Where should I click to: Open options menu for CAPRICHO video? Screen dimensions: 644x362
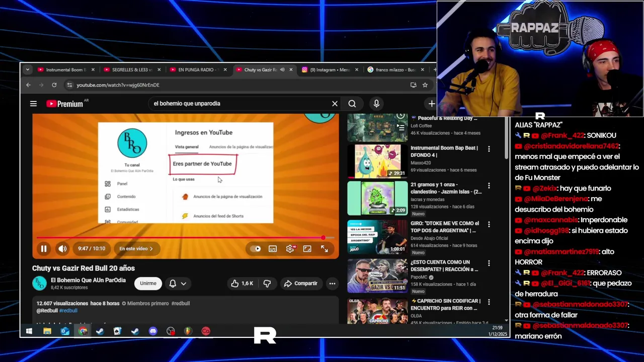pyautogui.click(x=489, y=302)
